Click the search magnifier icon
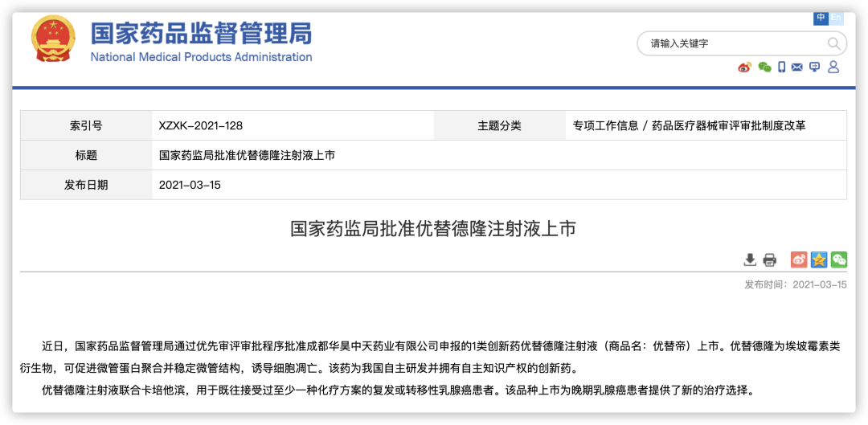Screen dimensions: 868x425 [834, 43]
